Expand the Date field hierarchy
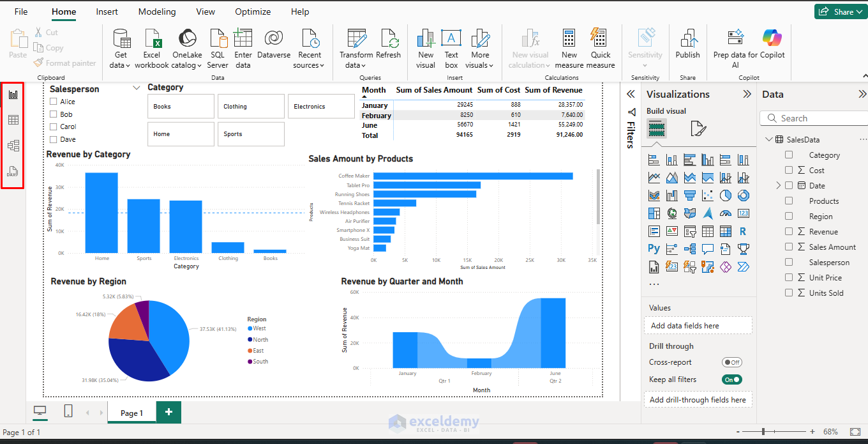Viewport: 868px width, 444px height. tap(778, 185)
